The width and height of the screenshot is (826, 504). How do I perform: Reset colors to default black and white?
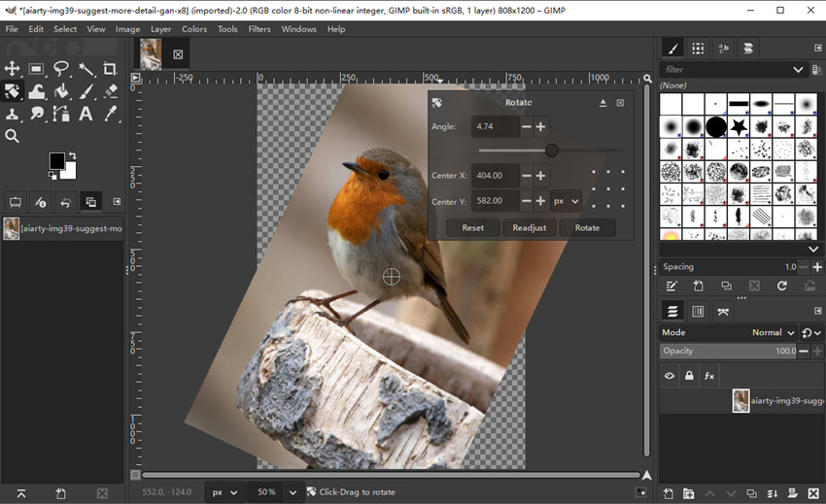(52, 175)
